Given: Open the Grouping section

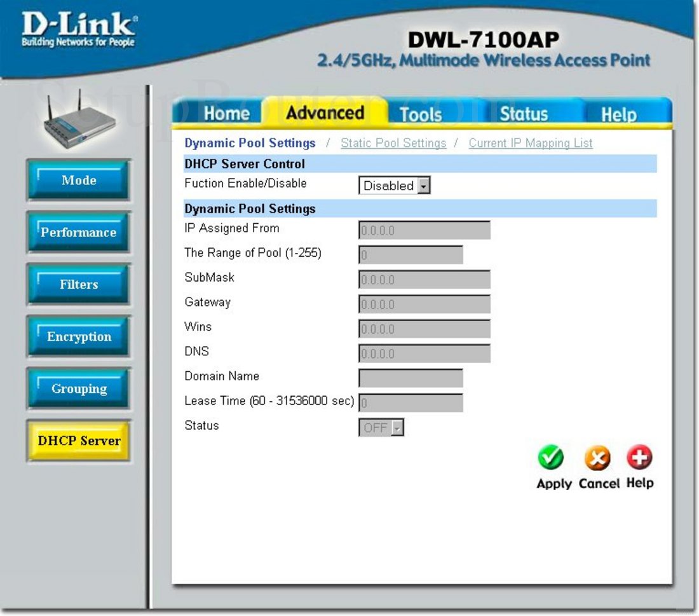Looking at the screenshot, I should pyautogui.click(x=79, y=388).
